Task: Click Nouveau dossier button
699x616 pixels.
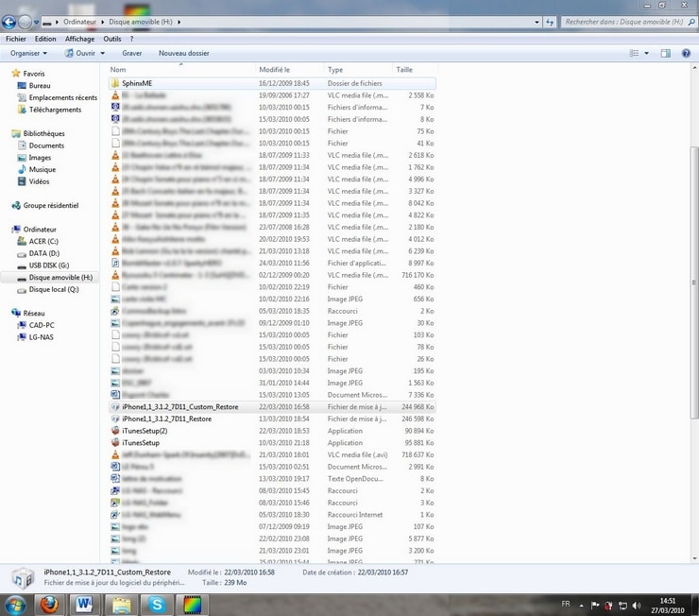Action: tap(183, 54)
